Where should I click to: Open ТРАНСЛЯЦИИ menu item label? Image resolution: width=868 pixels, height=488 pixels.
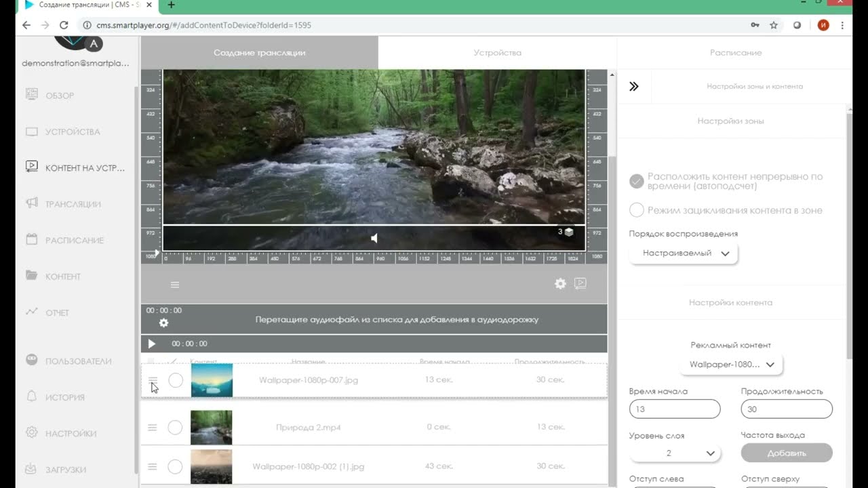(73, 203)
